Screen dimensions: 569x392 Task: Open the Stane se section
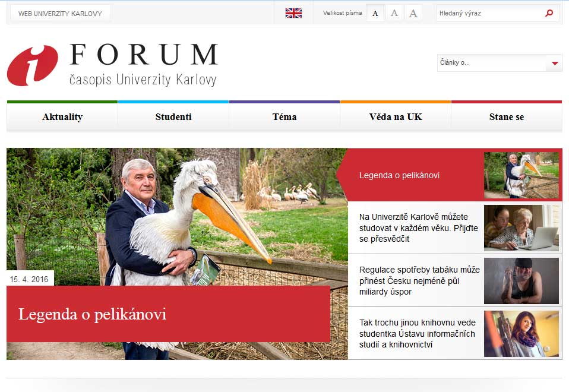coord(507,117)
